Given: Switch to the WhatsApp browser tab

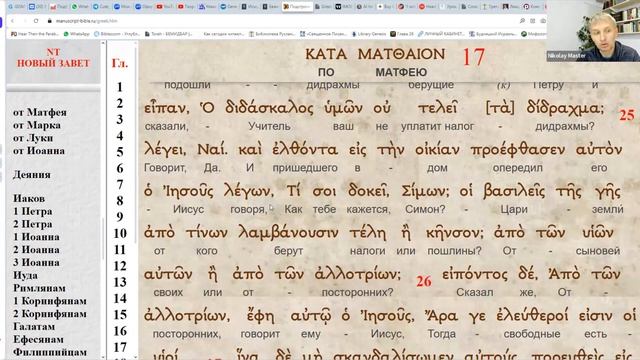Looking at the screenshot, I should 80,7.
